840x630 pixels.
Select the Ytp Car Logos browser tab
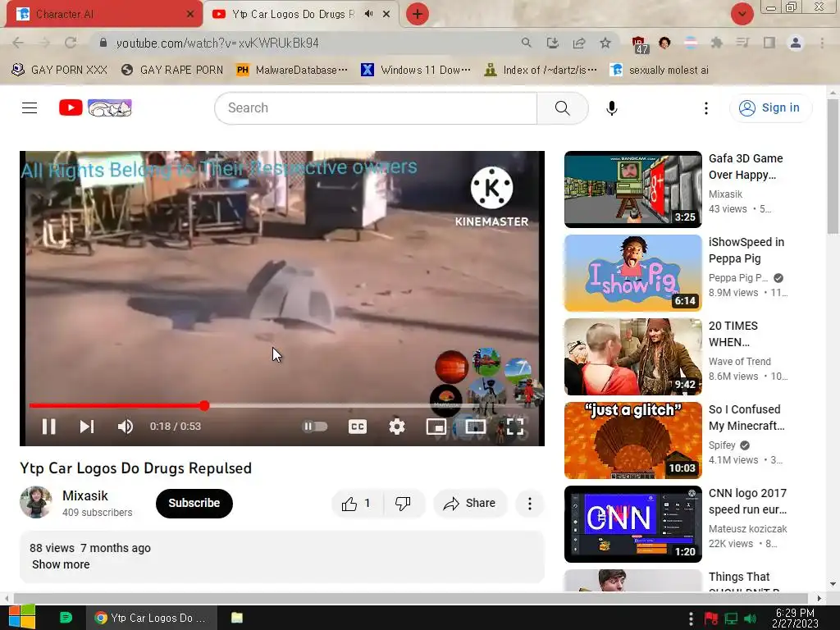pyautogui.click(x=293, y=14)
